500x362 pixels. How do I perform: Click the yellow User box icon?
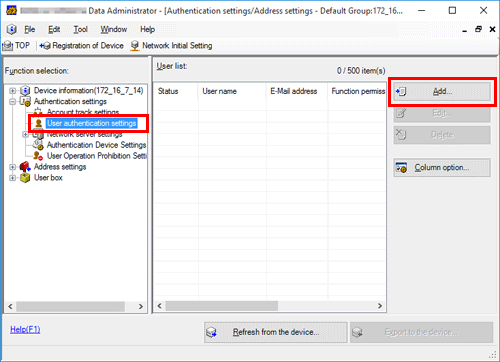25,178
